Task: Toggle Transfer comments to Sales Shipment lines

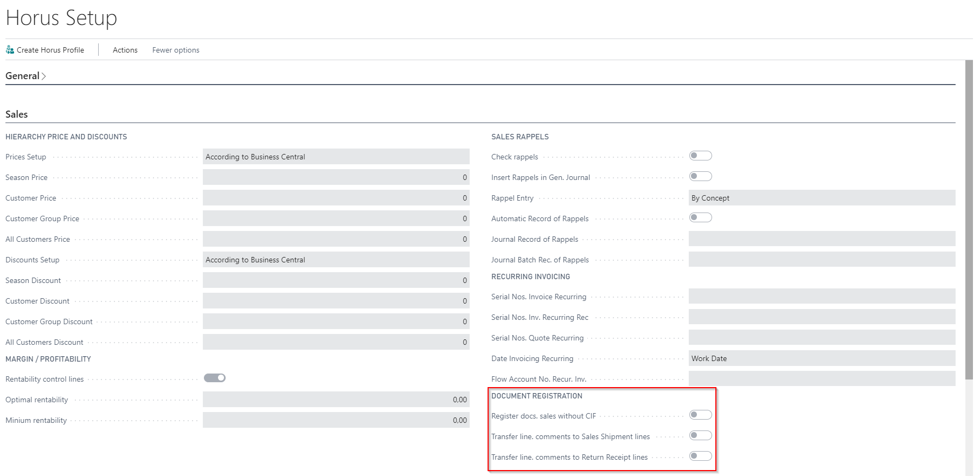Action: pos(700,435)
